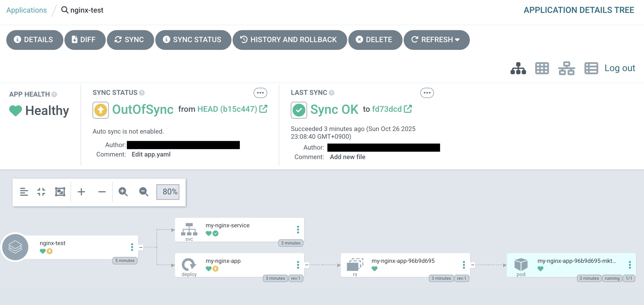Viewport: 644px width, 305px height.
Task: Click the zoom in magnifier icon
Action: pyautogui.click(x=123, y=192)
